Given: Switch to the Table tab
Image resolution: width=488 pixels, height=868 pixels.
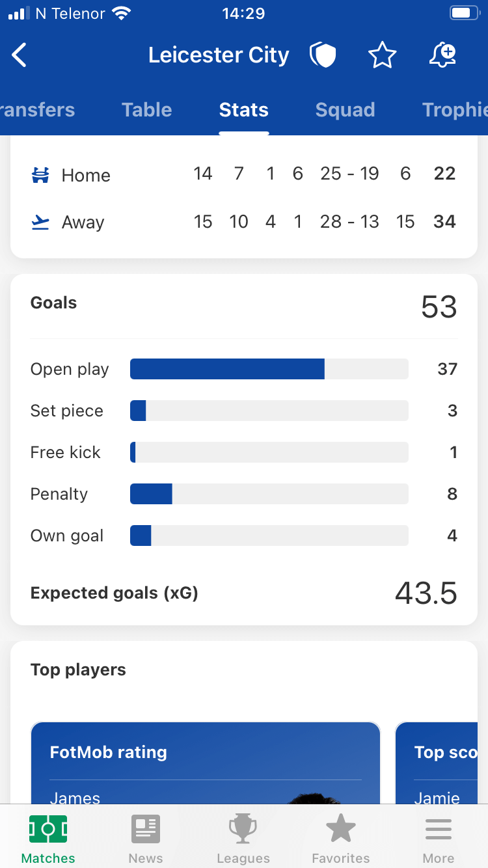Looking at the screenshot, I should pos(146,110).
